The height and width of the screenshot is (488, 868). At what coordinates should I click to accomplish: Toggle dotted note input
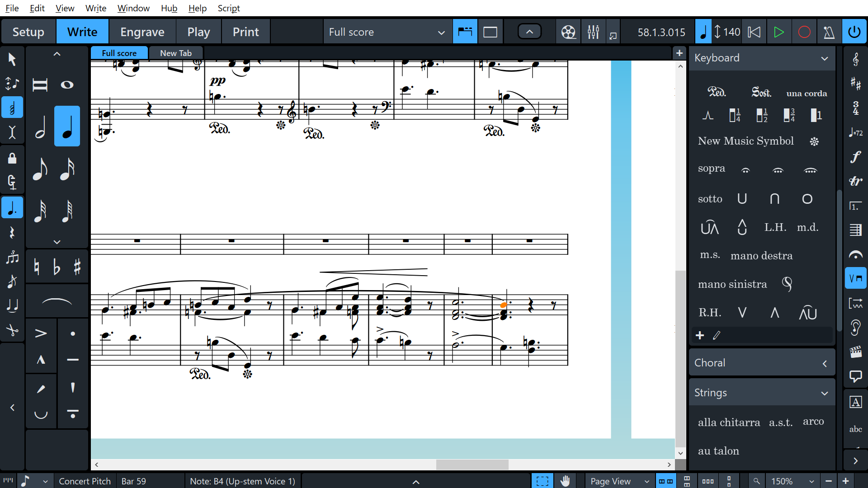coord(12,208)
